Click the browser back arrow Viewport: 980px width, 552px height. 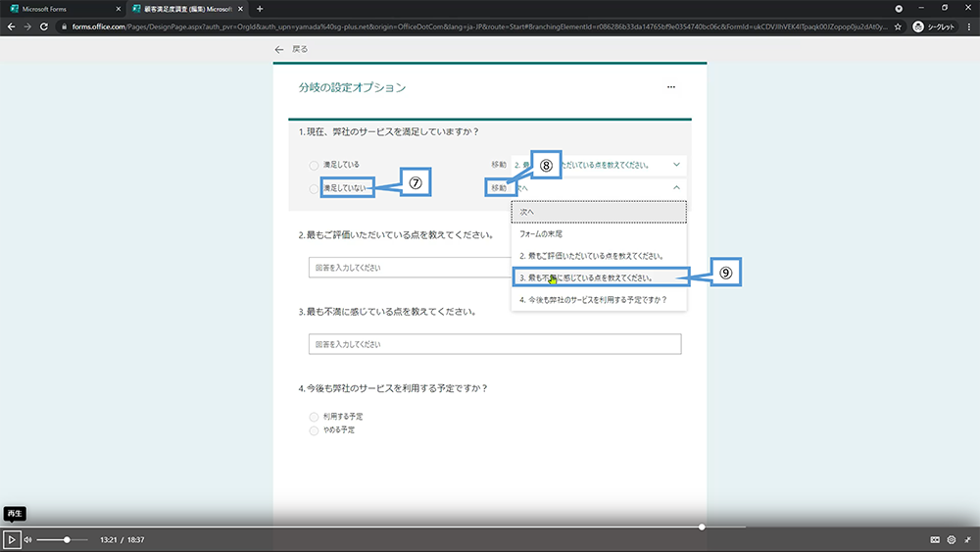pyautogui.click(x=11, y=26)
